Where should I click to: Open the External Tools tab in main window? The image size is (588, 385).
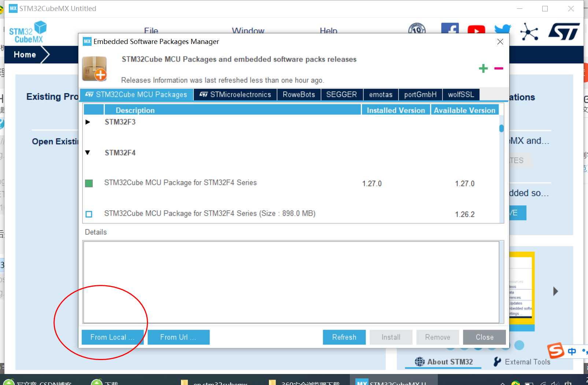tap(522, 362)
